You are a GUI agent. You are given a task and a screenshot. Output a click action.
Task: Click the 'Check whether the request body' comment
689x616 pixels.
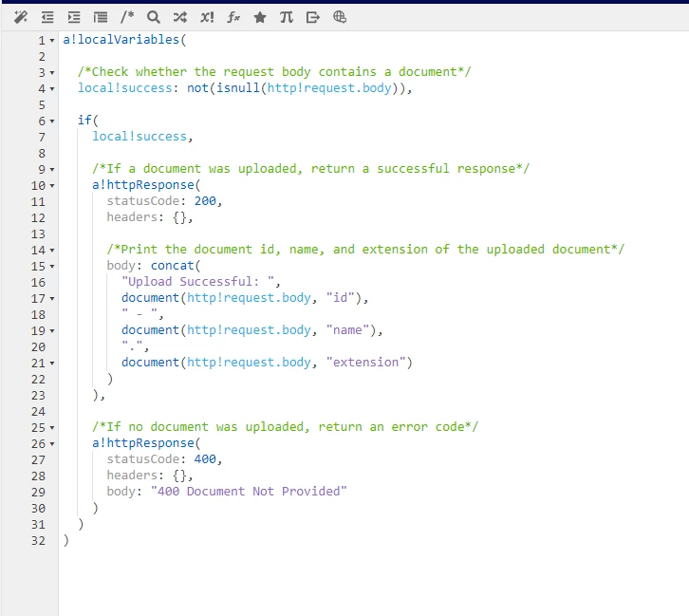tap(274, 71)
